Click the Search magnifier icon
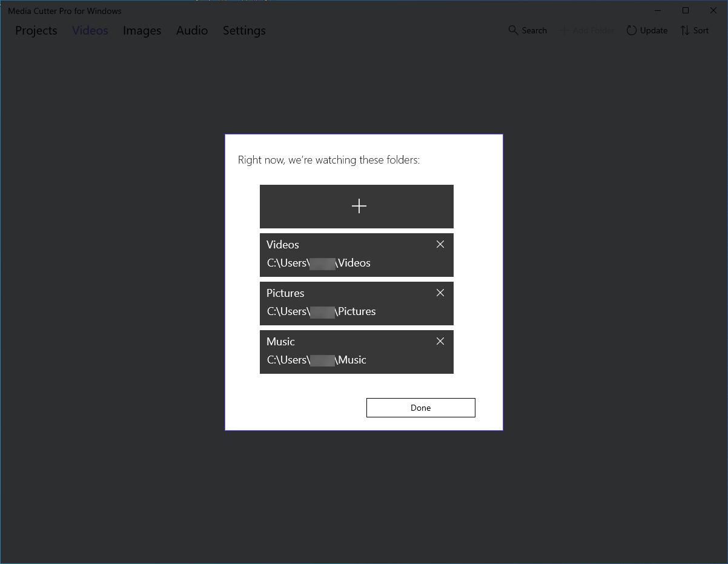Viewport: 728px width, 564px height. coord(513,30)
